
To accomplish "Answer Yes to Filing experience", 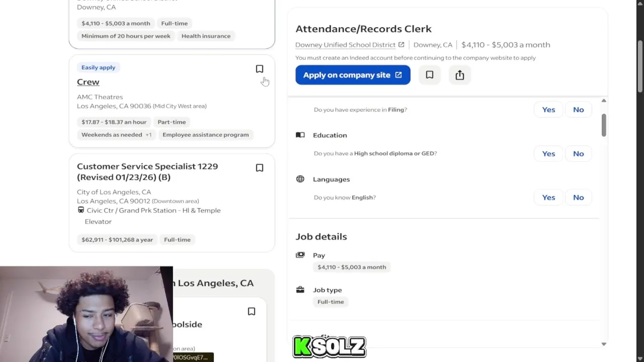I will click(x=548, y=110).
